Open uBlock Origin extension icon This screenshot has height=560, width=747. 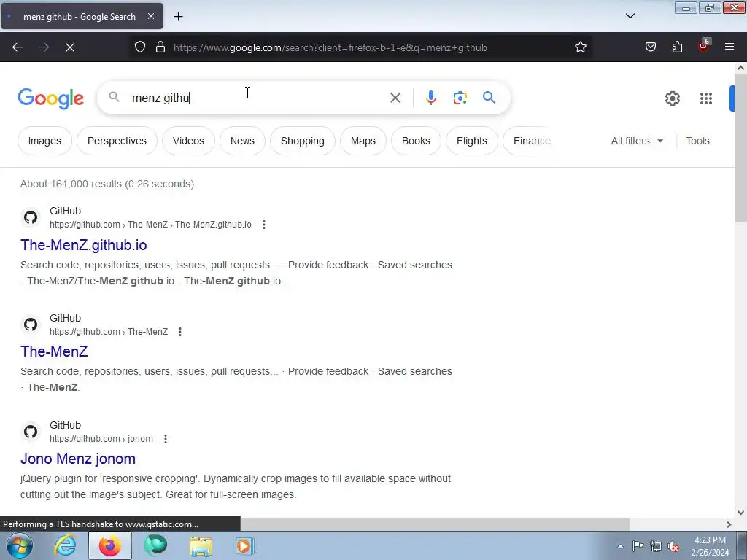[704, 46]
